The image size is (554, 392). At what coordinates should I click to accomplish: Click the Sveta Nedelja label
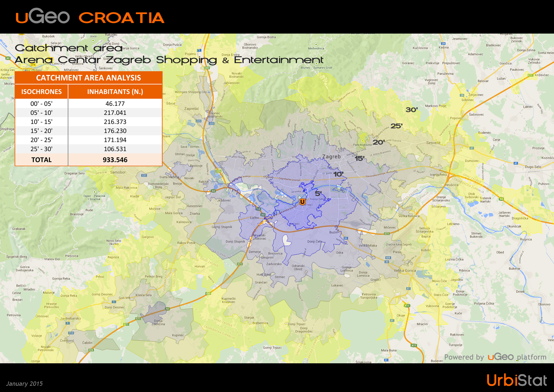tap(169, 177)
